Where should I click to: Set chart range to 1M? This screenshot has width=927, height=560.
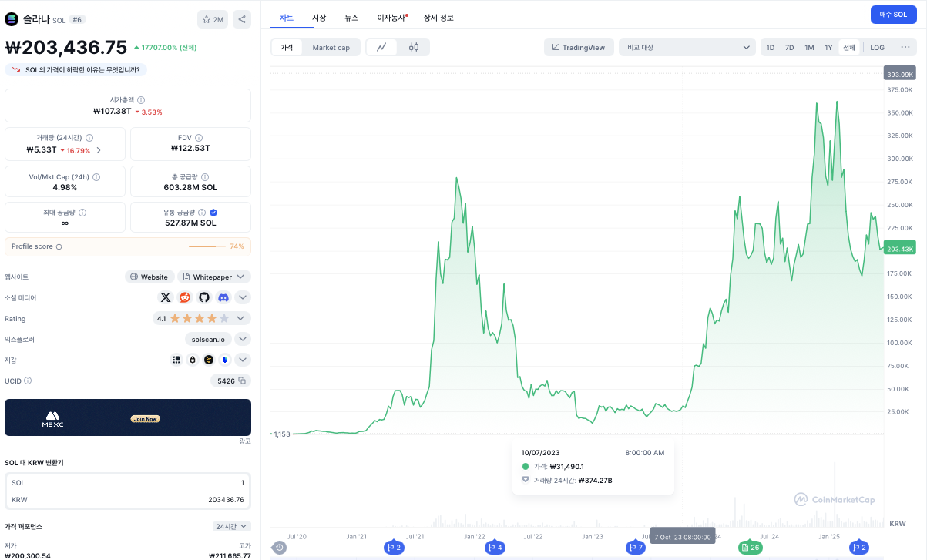pyautogui.click(x=809, y=47)
